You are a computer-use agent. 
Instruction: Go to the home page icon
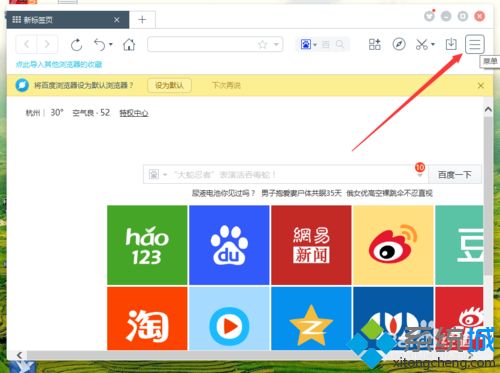(129, 44)
